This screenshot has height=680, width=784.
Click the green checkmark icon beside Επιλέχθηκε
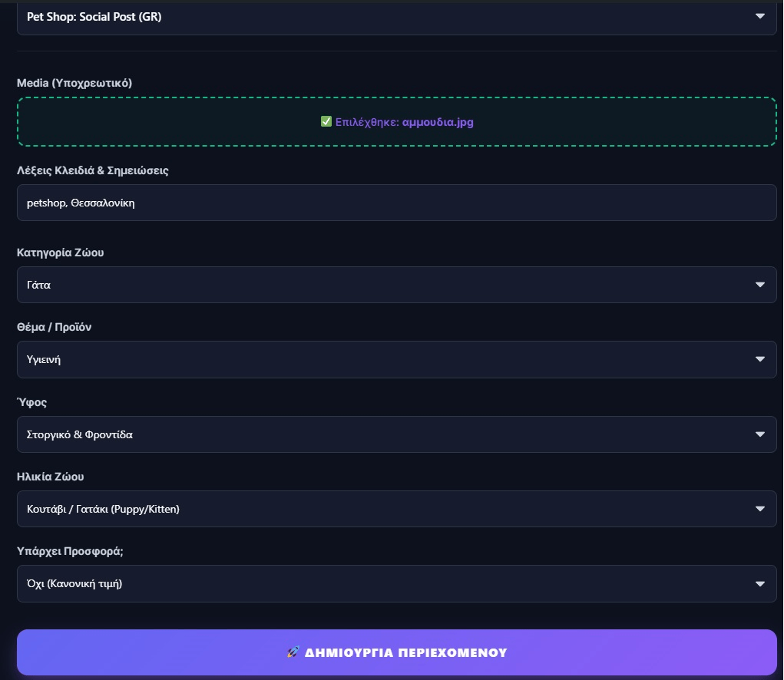[326, 121]
